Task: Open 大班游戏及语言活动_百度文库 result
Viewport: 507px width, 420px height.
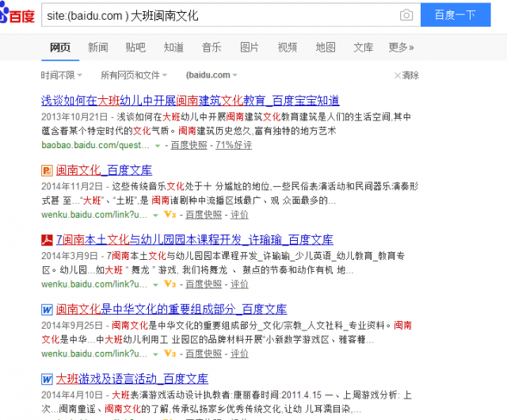Action: pyautogui.click(x=132, y=380)
